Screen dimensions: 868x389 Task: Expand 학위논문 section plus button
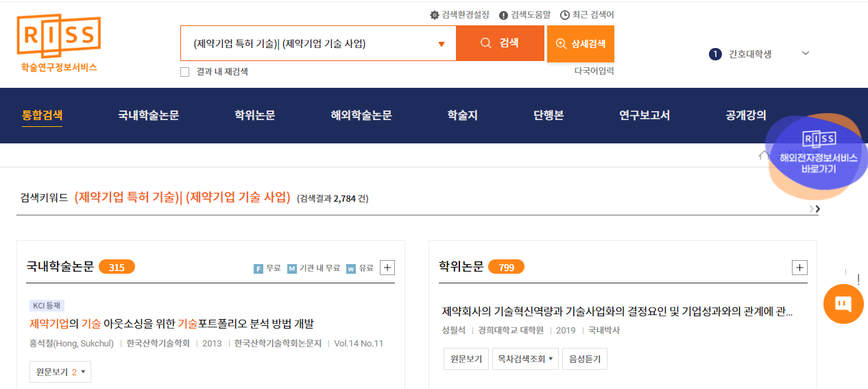[799, 268]
